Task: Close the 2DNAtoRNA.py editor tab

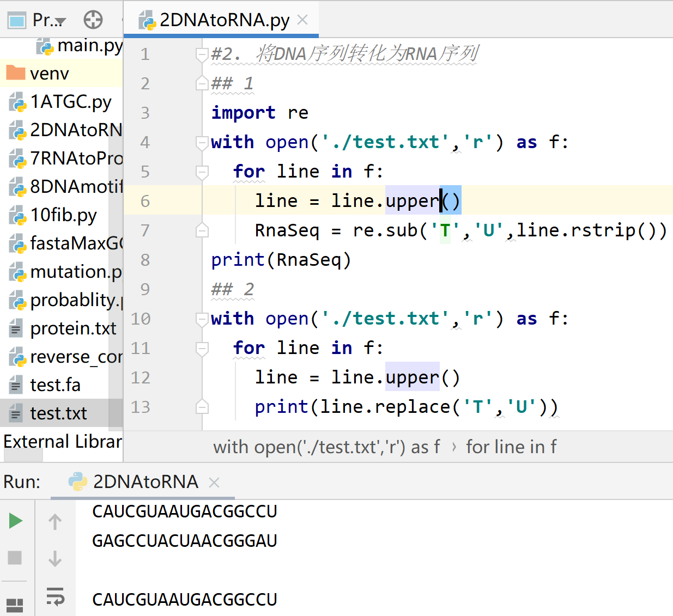Action: click(x=302, y=19)
